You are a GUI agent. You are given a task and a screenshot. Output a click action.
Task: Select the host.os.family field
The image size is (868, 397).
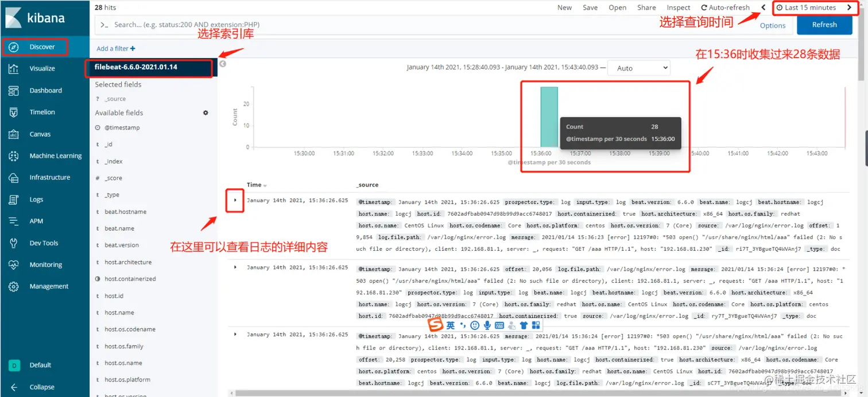(x=124, y=347)
